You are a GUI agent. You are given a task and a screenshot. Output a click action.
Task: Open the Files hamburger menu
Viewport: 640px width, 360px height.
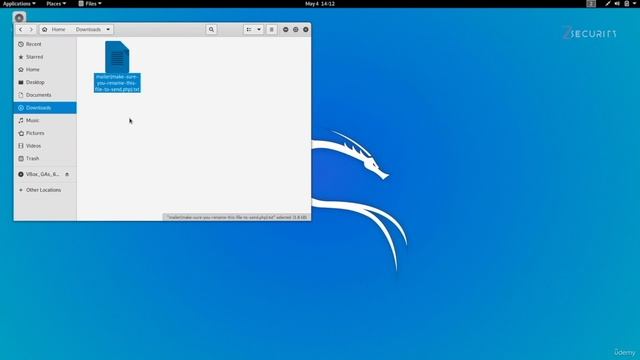(271, 29)
